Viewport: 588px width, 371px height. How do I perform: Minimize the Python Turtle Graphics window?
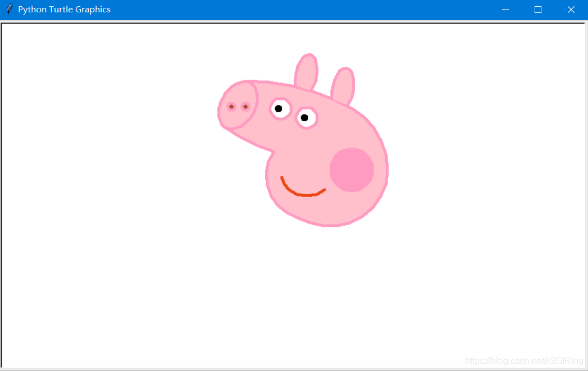coord(505,10)
